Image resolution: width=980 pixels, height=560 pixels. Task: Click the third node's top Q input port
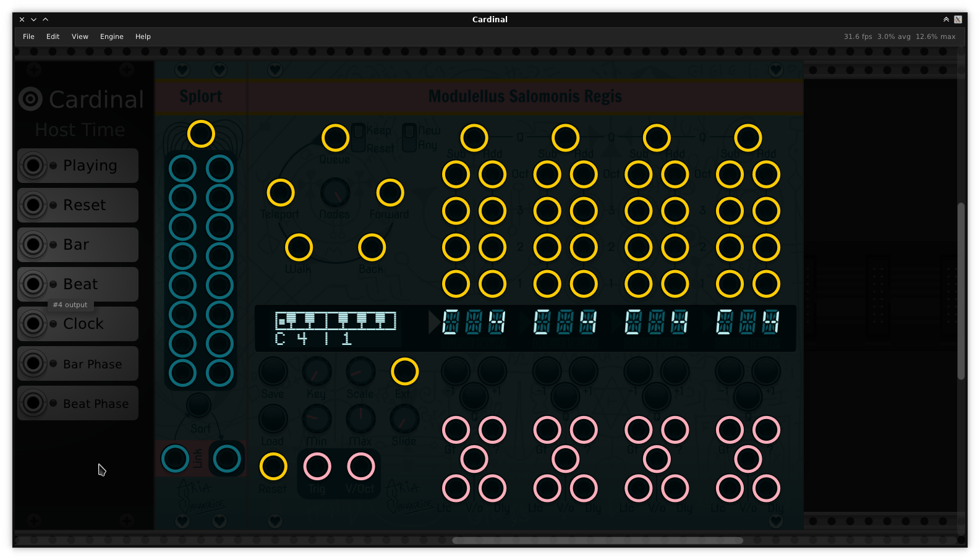click(x=657, y=138)
